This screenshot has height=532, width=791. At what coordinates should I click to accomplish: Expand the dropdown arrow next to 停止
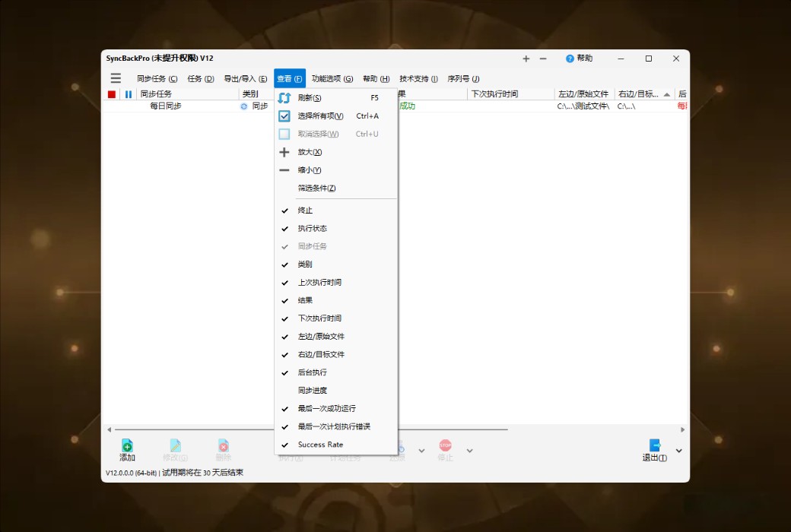[x=469, y=449]
